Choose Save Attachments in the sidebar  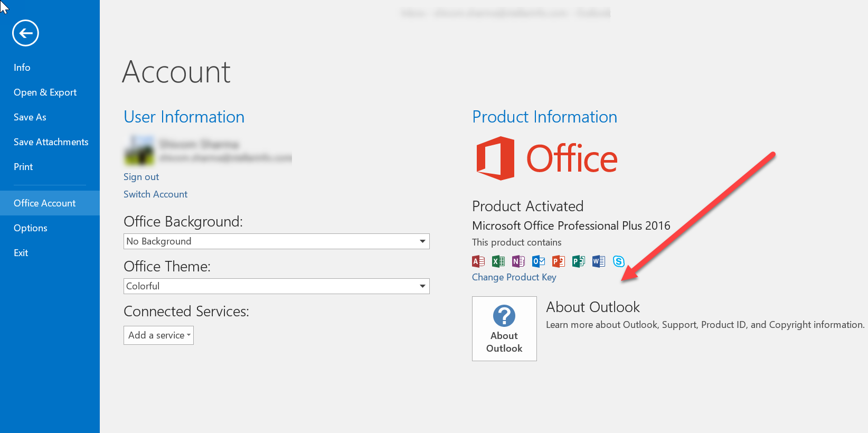coord(51,142)
